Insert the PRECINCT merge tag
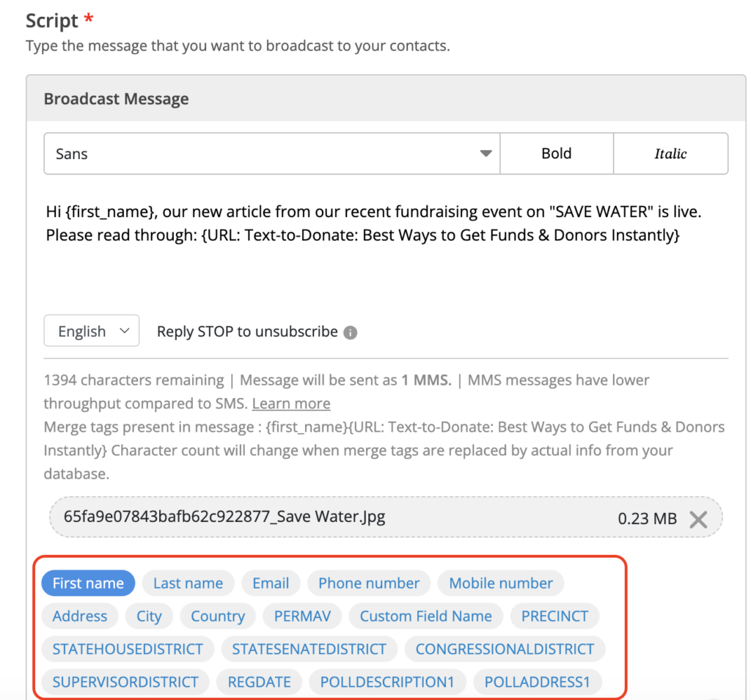Viewport: 751px width, 700px height. pyautogui.click(x=554, y=616)
